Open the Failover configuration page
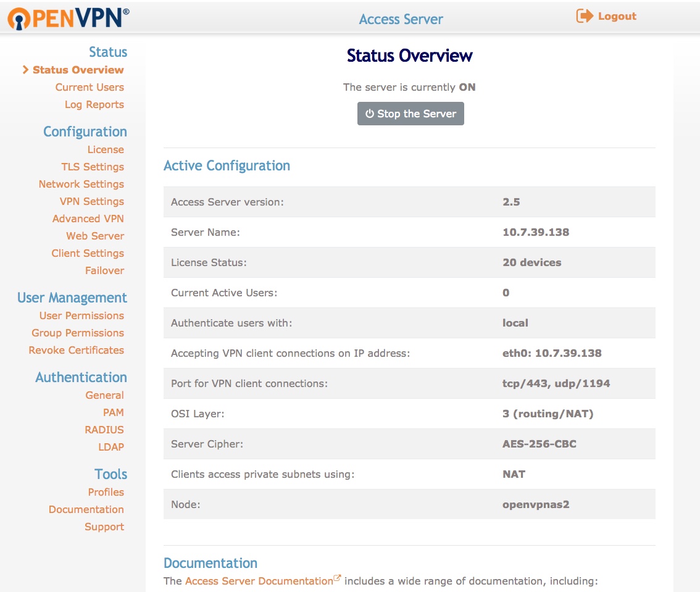 pos(104,270)
